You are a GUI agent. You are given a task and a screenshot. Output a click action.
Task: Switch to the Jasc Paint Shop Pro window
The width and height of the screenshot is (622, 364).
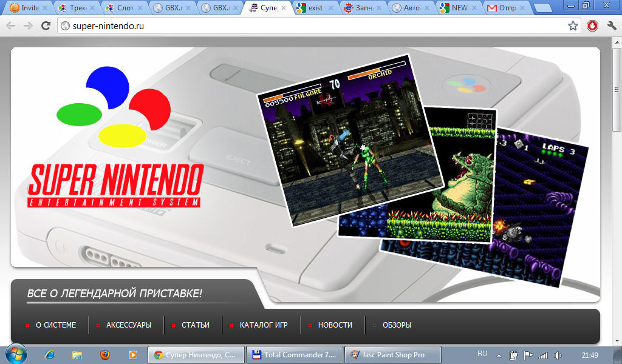pyautogui.click(x=393, y=355)
